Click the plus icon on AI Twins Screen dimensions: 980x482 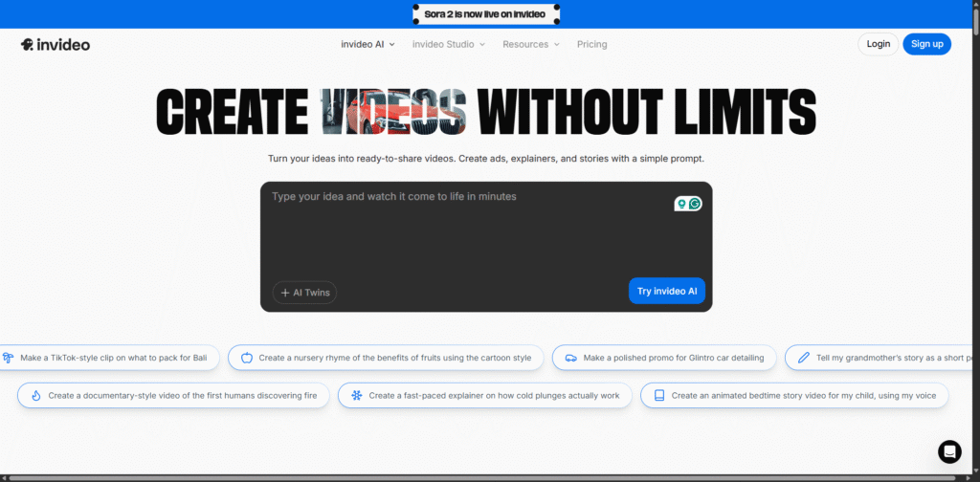(285, 293)
